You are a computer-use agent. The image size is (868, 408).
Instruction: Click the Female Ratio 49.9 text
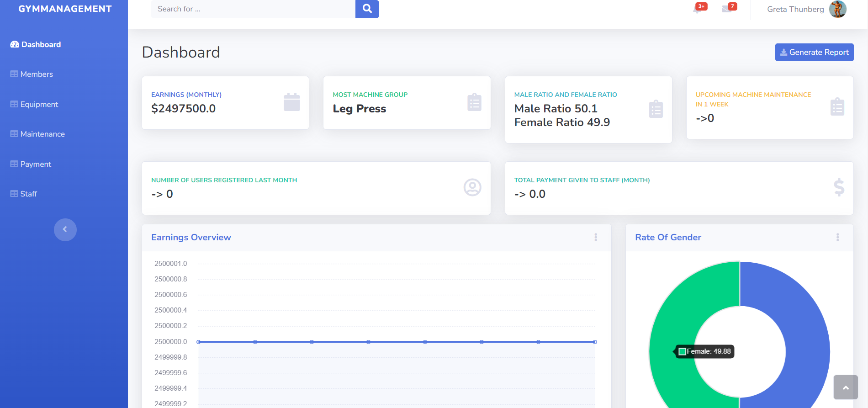(x=562, y=122)
